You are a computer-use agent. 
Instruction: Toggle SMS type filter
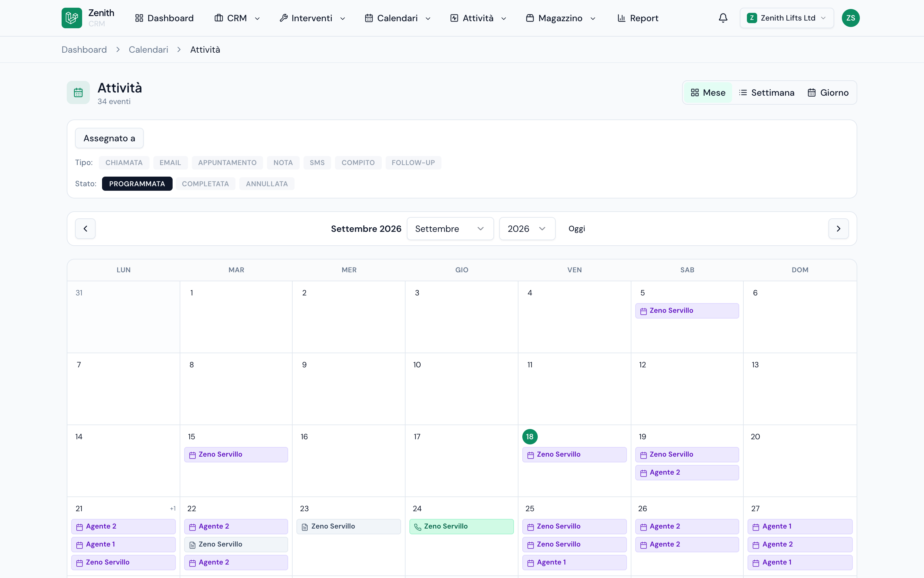click(x=317, y=163)
